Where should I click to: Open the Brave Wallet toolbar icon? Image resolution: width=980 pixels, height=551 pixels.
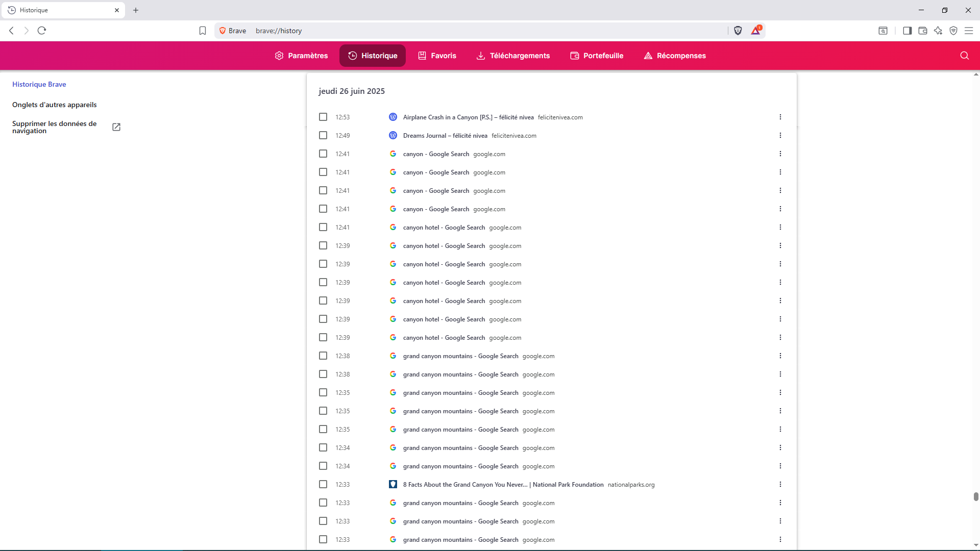922,31
